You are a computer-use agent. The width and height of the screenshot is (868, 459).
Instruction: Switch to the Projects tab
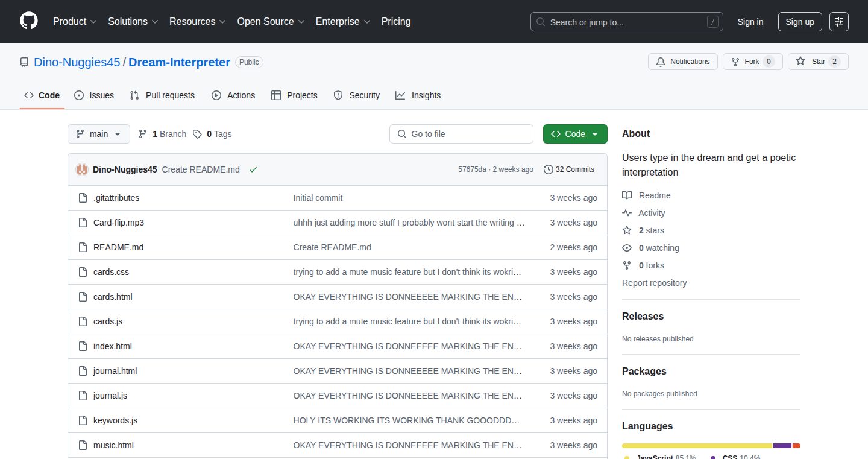click(x=294, y=95)
